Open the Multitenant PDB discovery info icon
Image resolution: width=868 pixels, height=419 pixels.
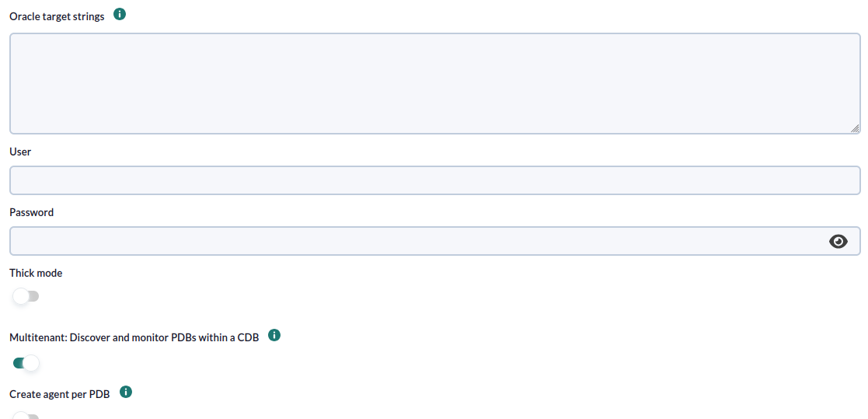click(274, 335)
